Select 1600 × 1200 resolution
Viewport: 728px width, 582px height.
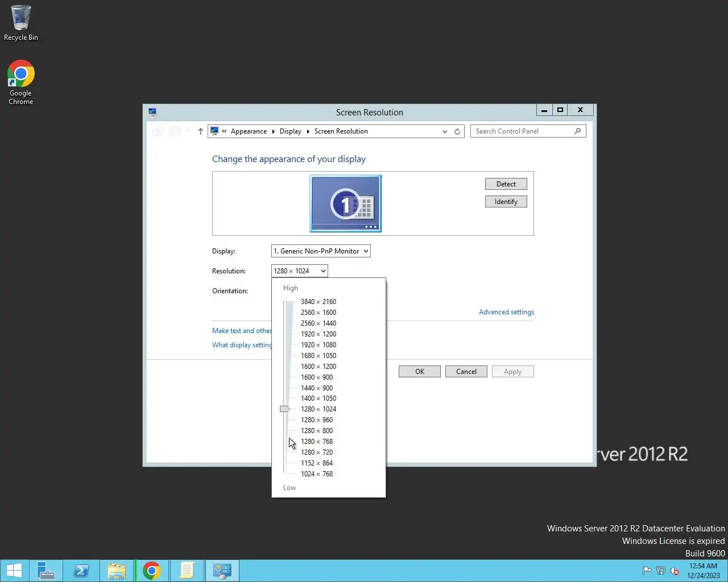pos(318,367)
